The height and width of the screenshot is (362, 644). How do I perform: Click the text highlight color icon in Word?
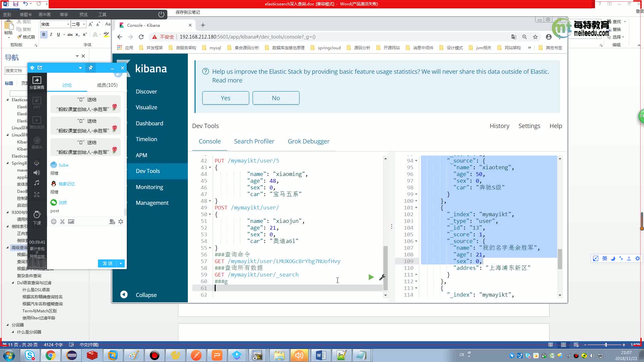tap(106, 35)
